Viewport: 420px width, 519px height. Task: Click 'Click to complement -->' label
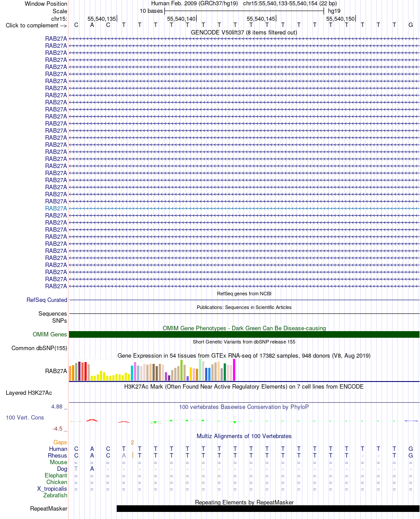36,26
